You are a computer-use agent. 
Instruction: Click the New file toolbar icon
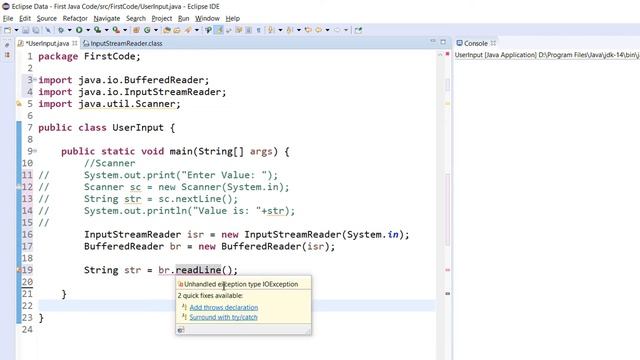tap(7, 30)
